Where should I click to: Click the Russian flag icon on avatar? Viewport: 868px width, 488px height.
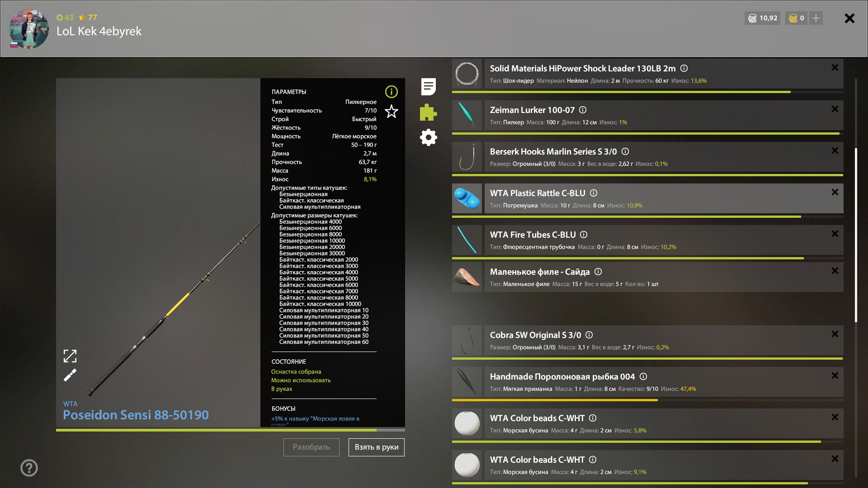point(14,45)
